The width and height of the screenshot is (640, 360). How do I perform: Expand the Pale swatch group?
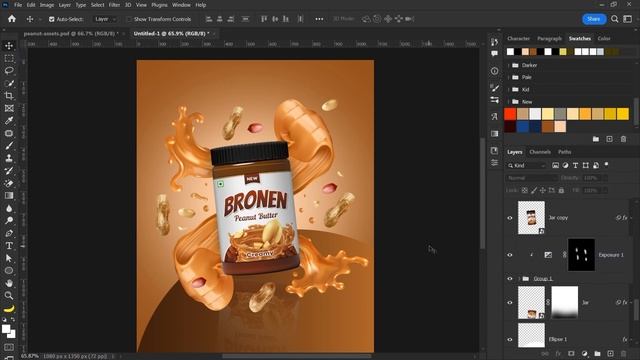tap(509, 77)
